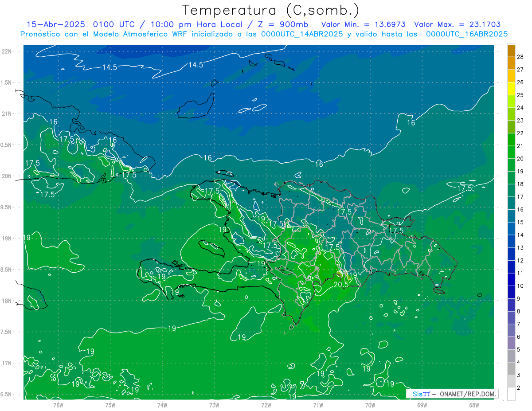Select the "0000UTC_14ABR2025" initialization time text
This screenshot has width=532, height=411.
[x=302, y=34]
